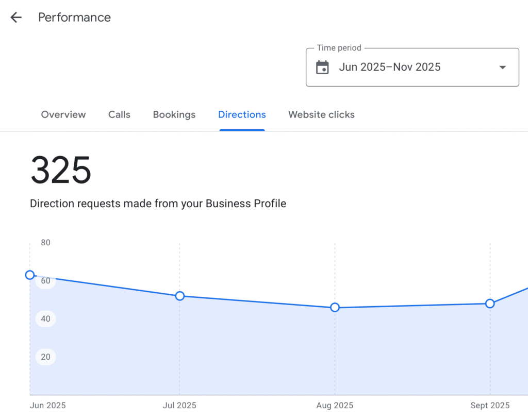
Task: Pick the Sept 2025 data point marker
Action: click(490, 304)
